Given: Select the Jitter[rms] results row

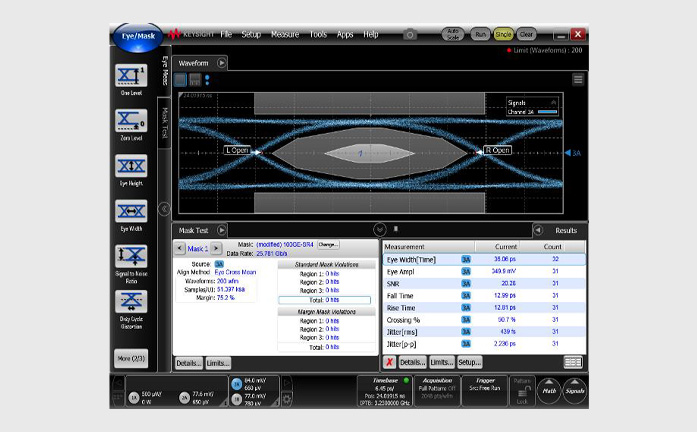Looking at the screenshot, I should 484,332.
